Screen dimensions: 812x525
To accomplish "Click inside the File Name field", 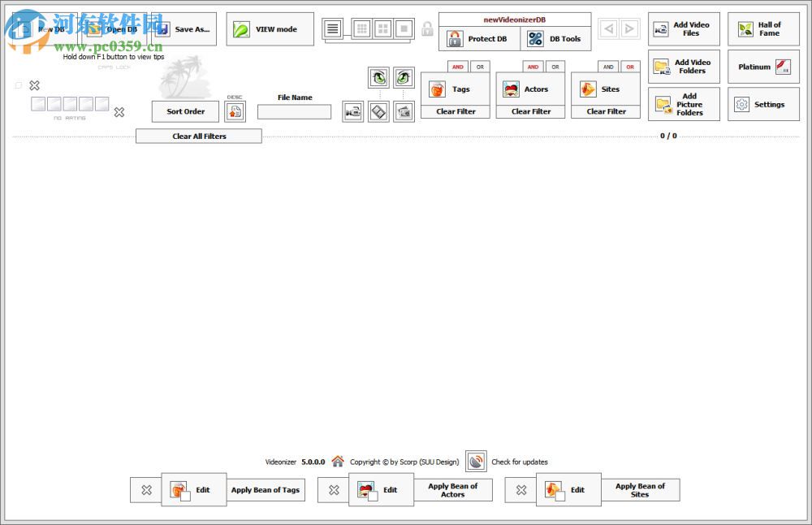I will pyautogui.click(x=294, y=112).
